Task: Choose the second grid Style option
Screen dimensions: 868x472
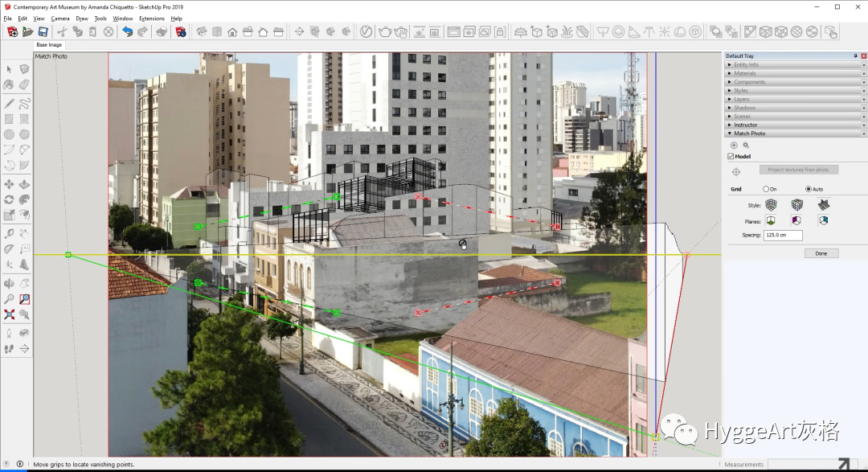Action: (796, 205)
